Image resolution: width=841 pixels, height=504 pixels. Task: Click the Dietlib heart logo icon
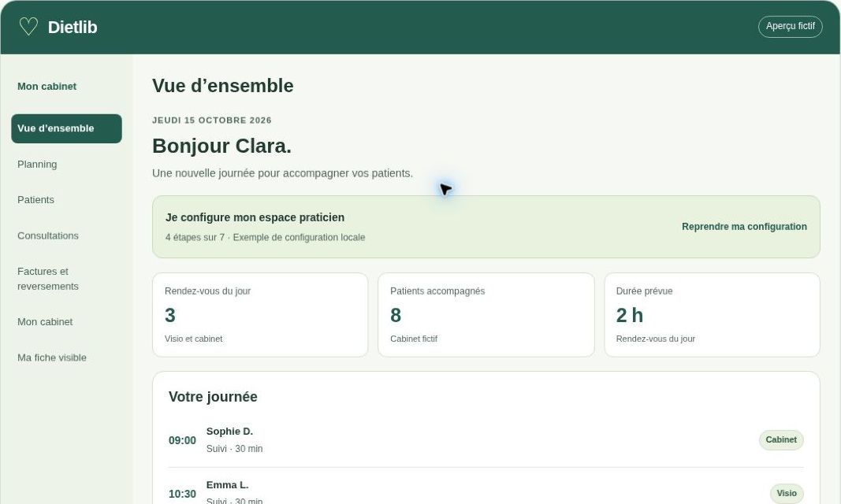click(x=28, y=26)
